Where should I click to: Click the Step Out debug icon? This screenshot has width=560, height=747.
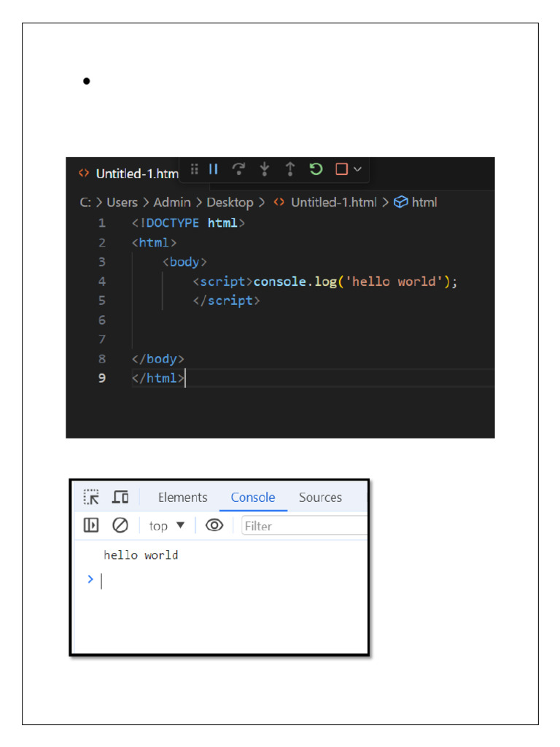[290, 169]
